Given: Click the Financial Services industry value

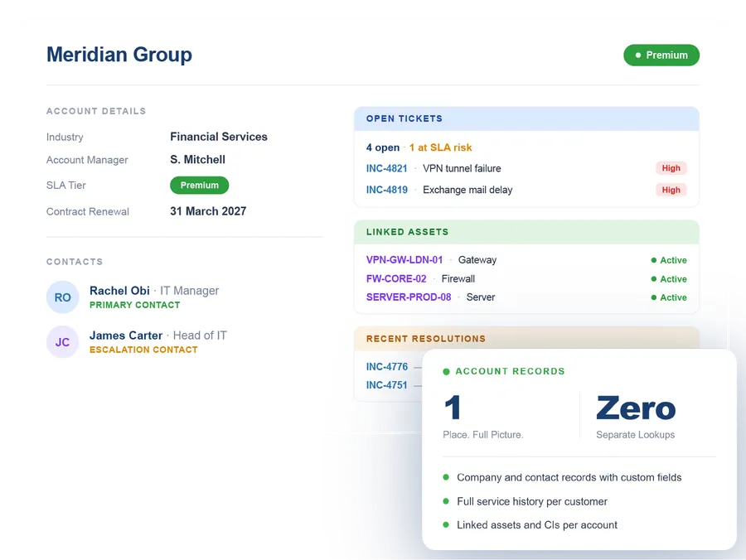Looking at the screenshot, I should (x=219, y=137).
